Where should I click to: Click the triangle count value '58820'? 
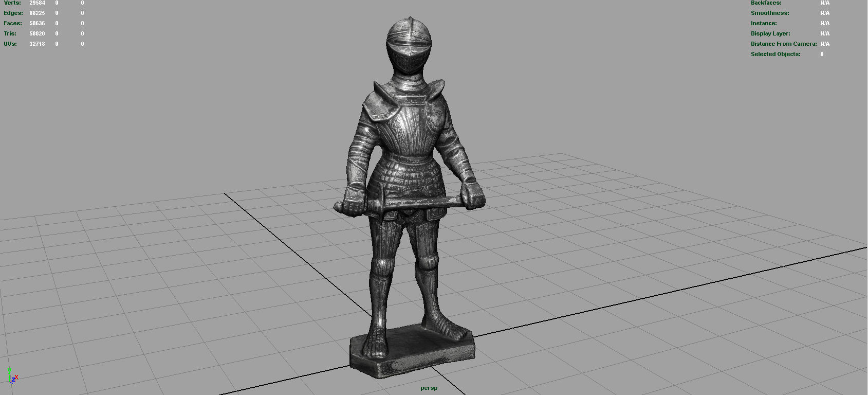[37, 33]
